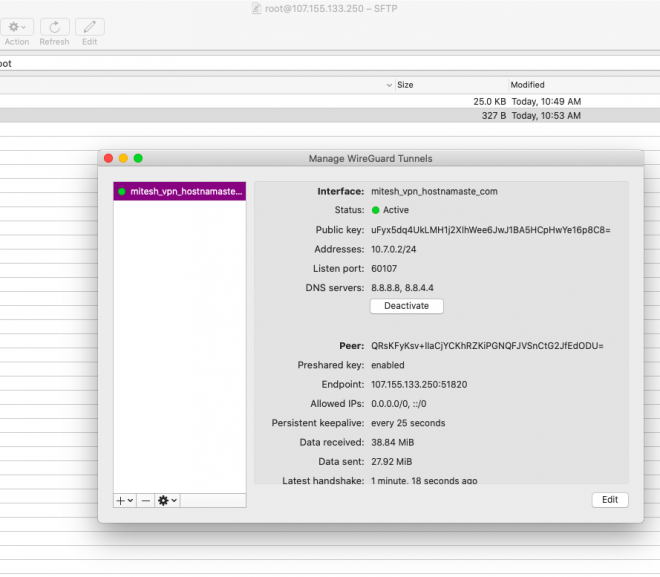The image size is (660, 577).
Task: Click the public key value uFyx5dq4...
Action: 490,230
